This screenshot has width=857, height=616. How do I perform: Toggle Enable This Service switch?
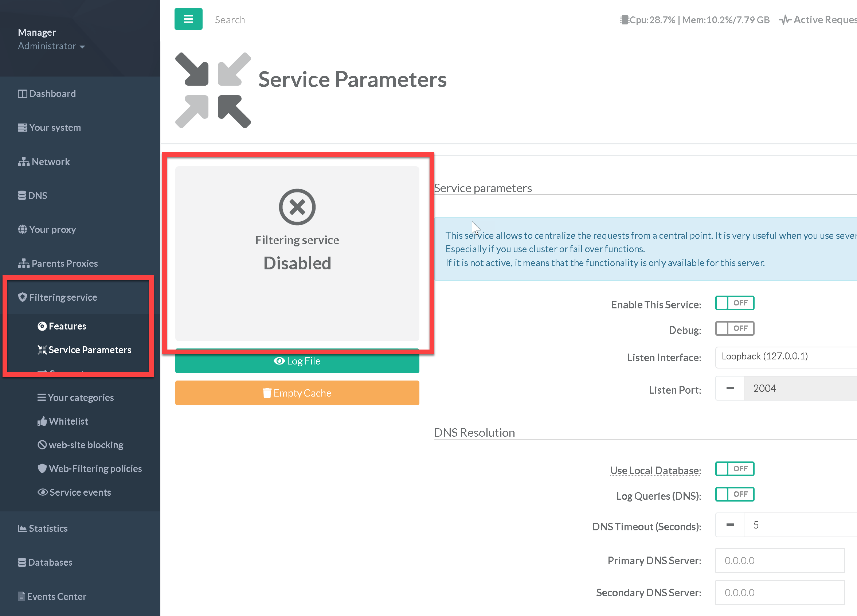[x=734, y=303]
